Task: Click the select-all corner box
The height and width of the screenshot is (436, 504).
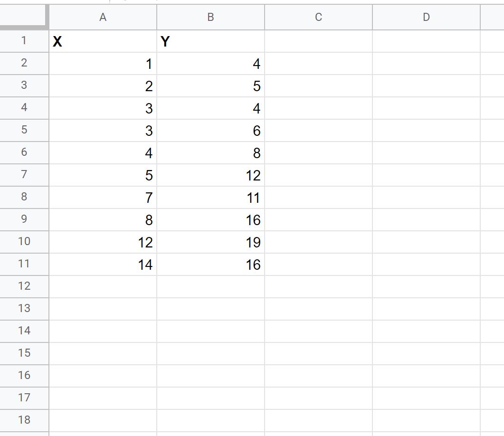Action: coord(24,17)
